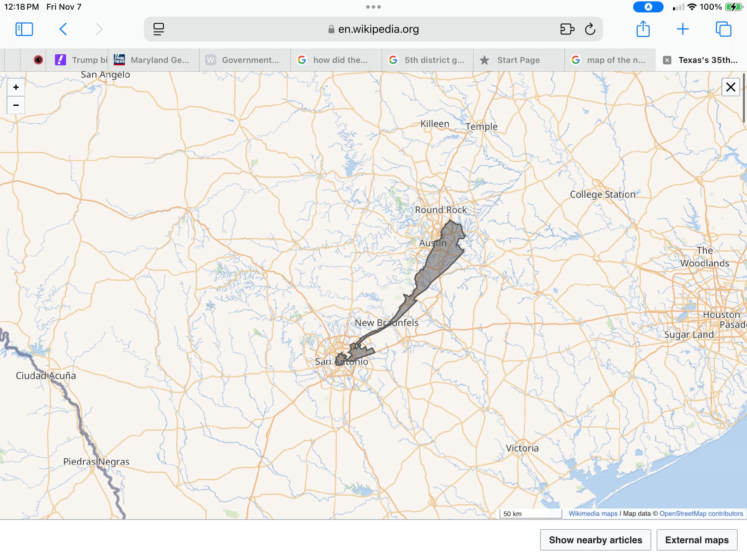Image resolution: width=747 pixels, height=560 pixels.
Task: Zoom in on the map
Action: click(x=16, y=87)
